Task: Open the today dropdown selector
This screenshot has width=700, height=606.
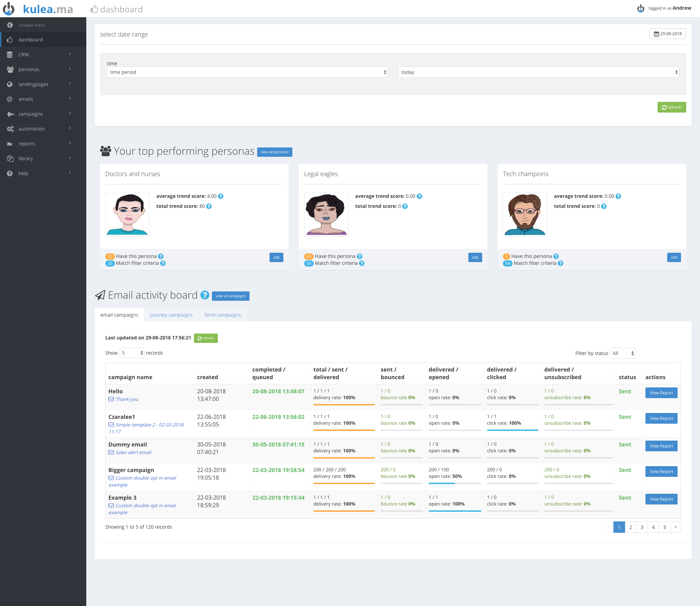Action: tap(538, 72)
